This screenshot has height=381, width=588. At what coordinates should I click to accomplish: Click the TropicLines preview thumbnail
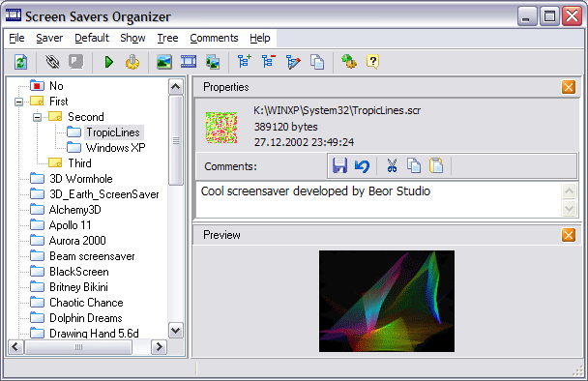pos(387,301)
